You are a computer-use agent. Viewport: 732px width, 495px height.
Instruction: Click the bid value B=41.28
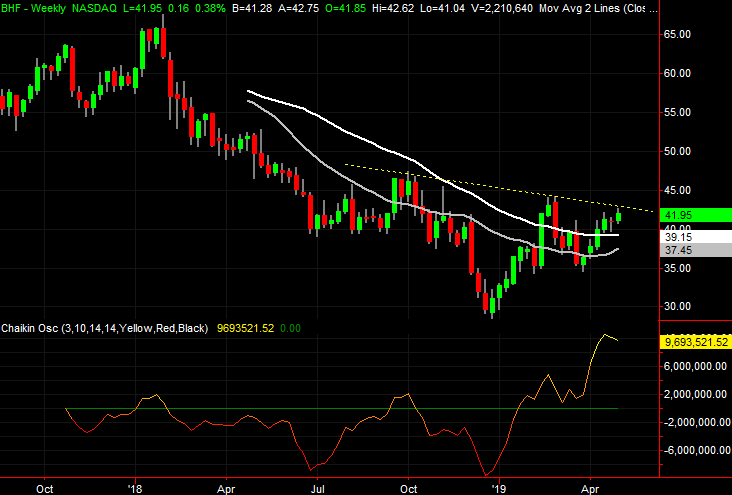click(x=251, y=8)
